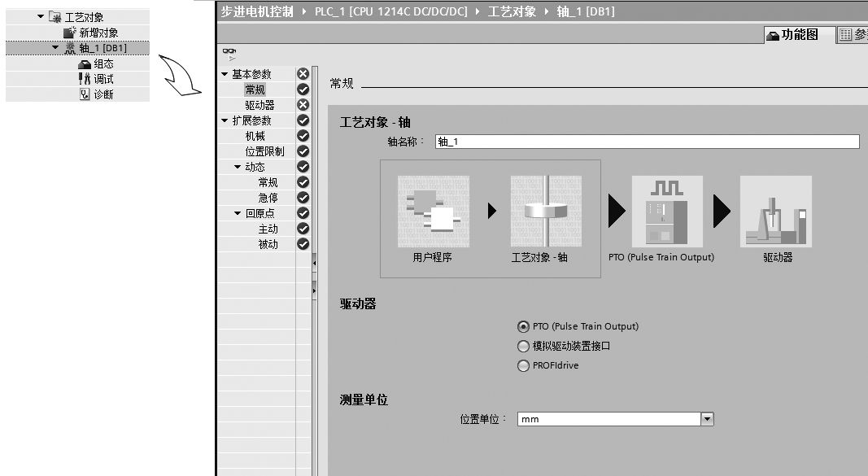Select 常规 under 基本参数
This screenshot has width=868, height=476.
(x=255, y=90)
